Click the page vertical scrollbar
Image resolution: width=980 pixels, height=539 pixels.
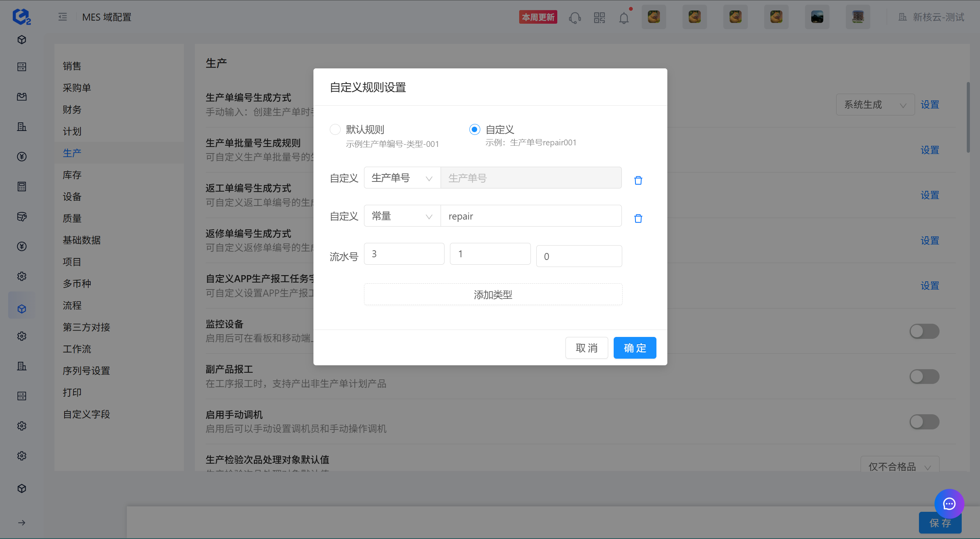tap(968, 117)
